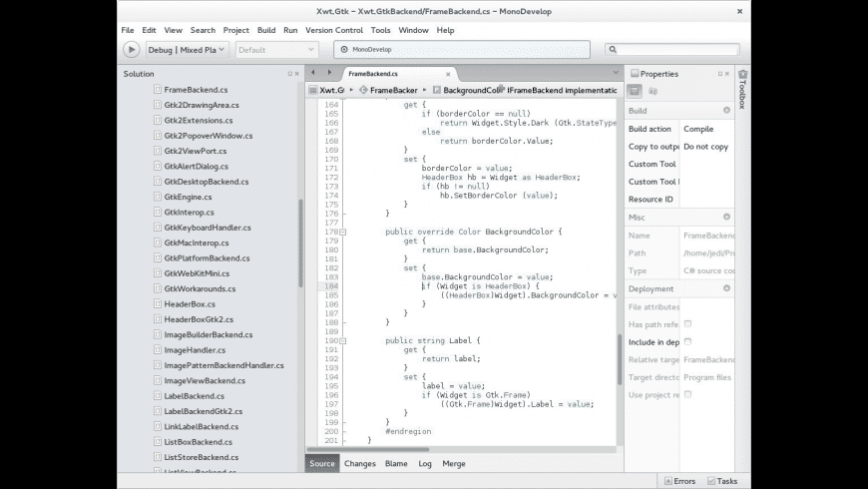This screenshot has height=489, width=868.
Task: Place cursor on line 196 Gtk.Frame check
Action: click(476, 395)
